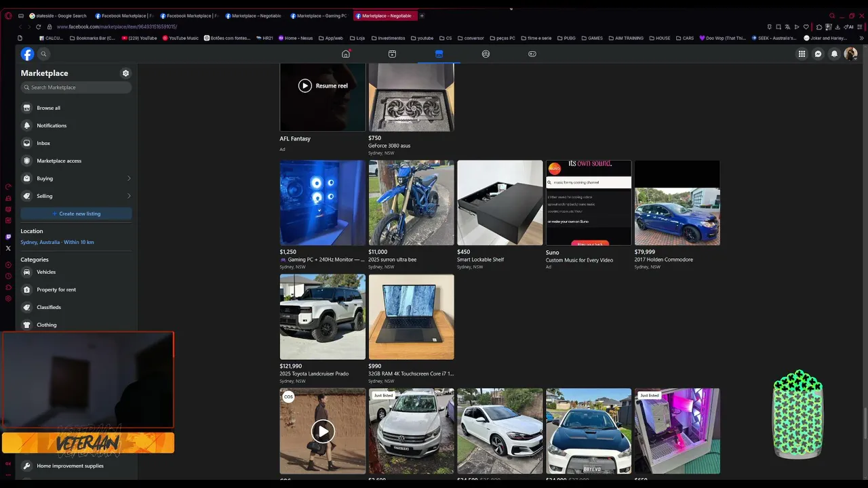Open account profile picture menu

pyautogui.click(x=850, y=54)
